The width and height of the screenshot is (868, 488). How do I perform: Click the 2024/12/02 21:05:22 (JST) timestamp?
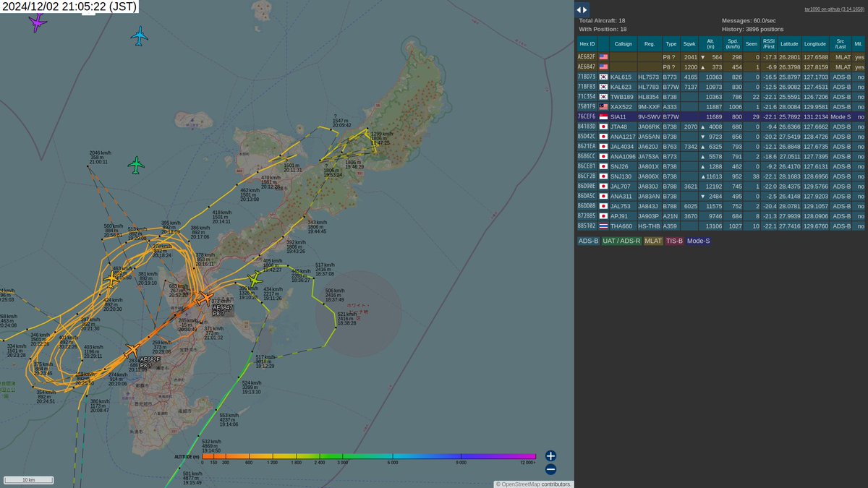tap(69, 7)
